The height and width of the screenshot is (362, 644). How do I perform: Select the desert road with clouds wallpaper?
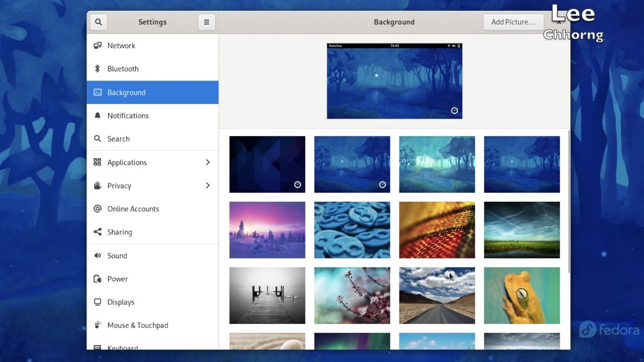point(437,296)
